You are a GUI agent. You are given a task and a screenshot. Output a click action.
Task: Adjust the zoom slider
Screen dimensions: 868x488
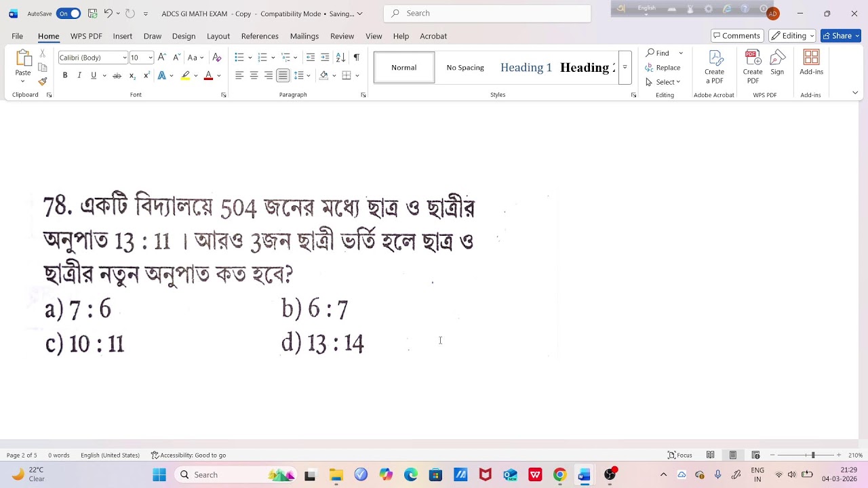coord(812,455)
